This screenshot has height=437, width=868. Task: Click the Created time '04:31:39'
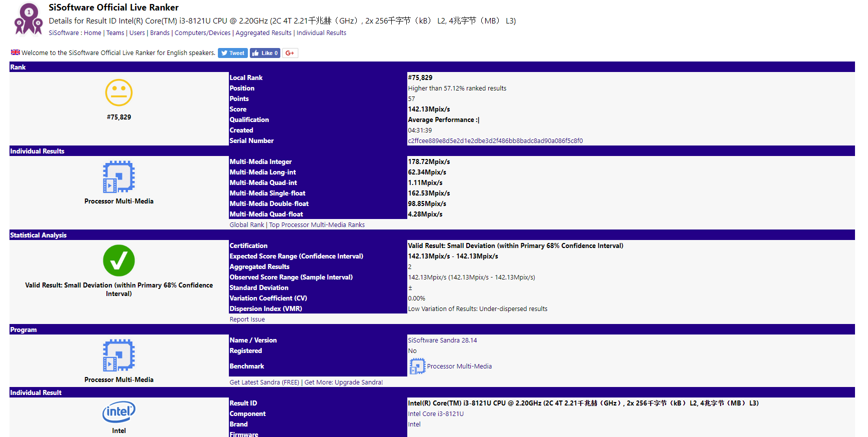420,130
